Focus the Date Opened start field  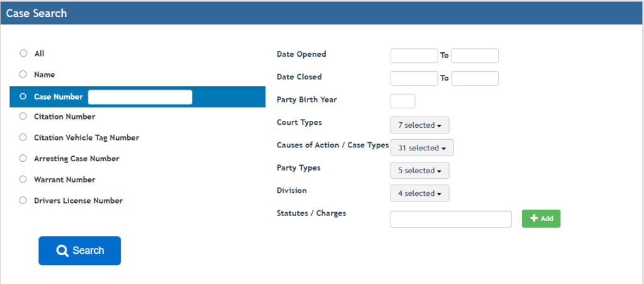click(x=414, y=55)
